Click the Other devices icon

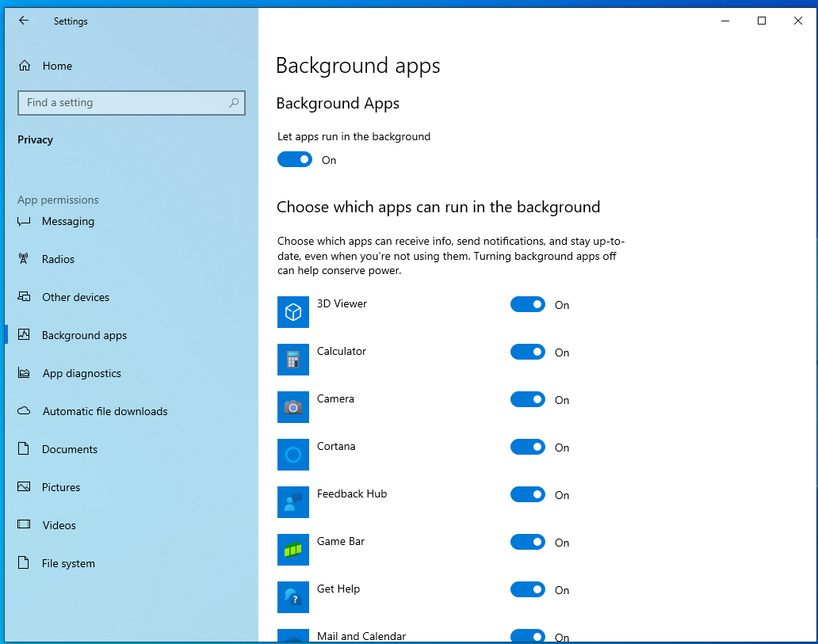(x=24, y=297)
